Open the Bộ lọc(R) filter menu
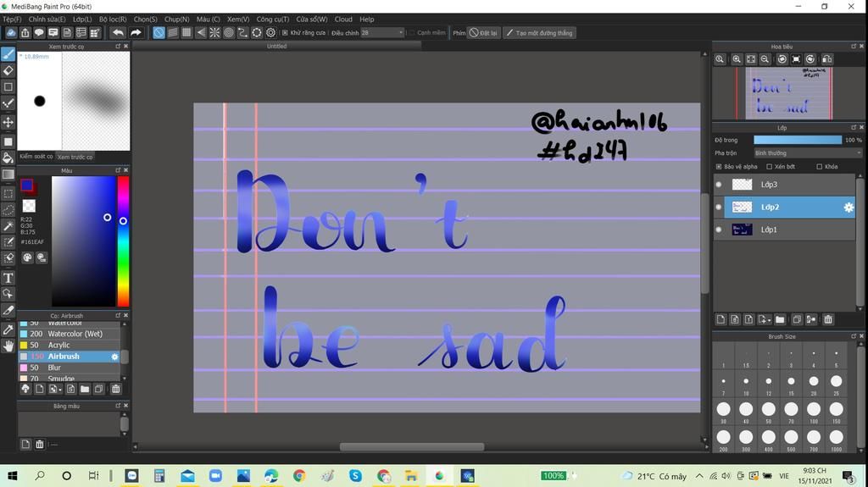Viewport: 868px width, 487px height. 113,19
